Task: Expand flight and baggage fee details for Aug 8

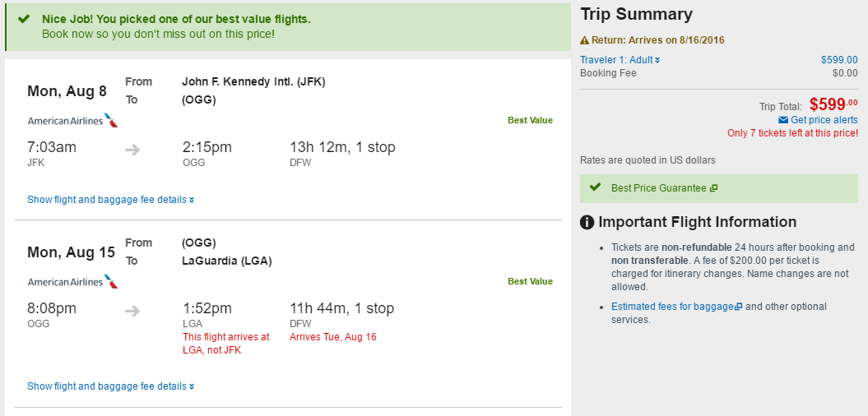Action: click(x=111, y=200)
